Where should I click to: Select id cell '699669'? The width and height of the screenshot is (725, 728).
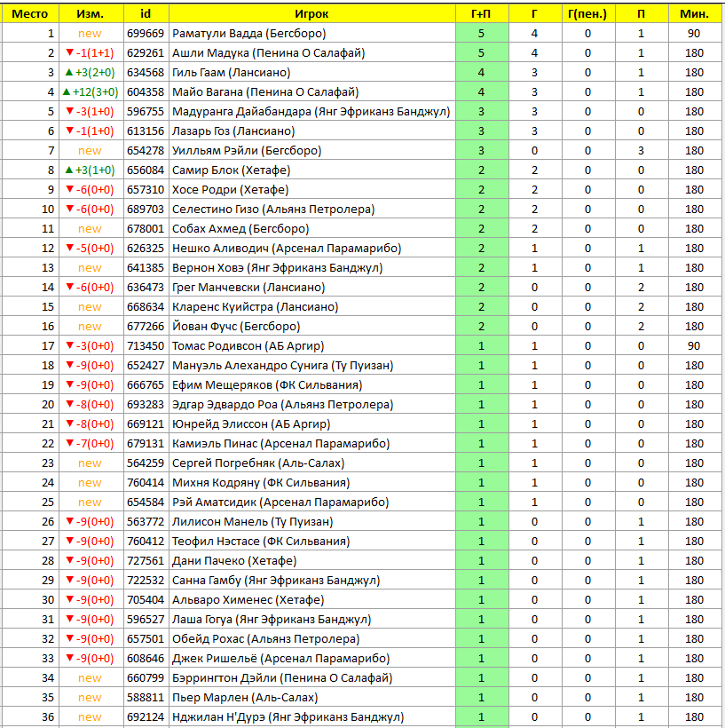[146, 34]
